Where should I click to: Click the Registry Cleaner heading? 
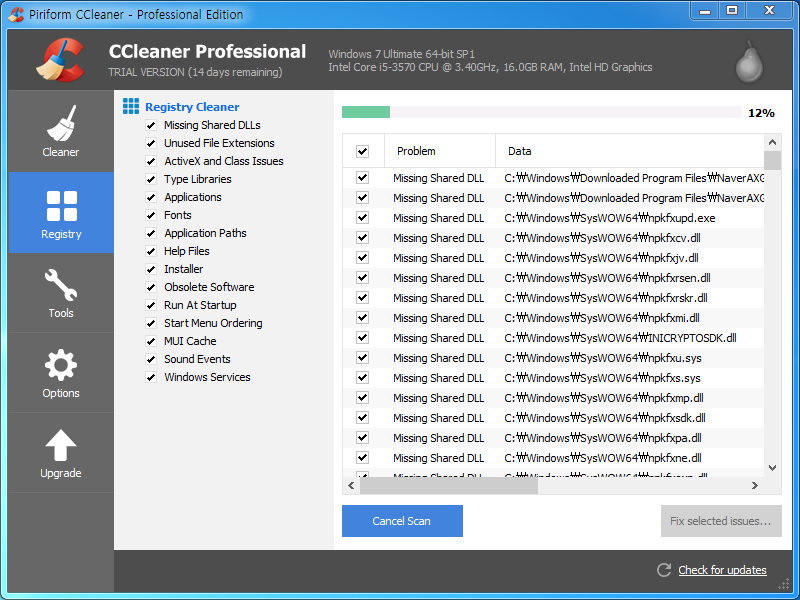[192, 107]
